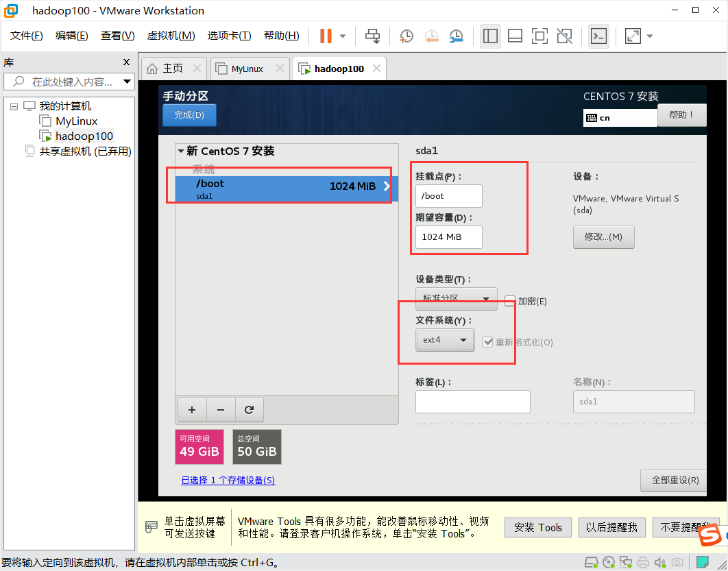Click the 完成(D) button

[189, 114]
